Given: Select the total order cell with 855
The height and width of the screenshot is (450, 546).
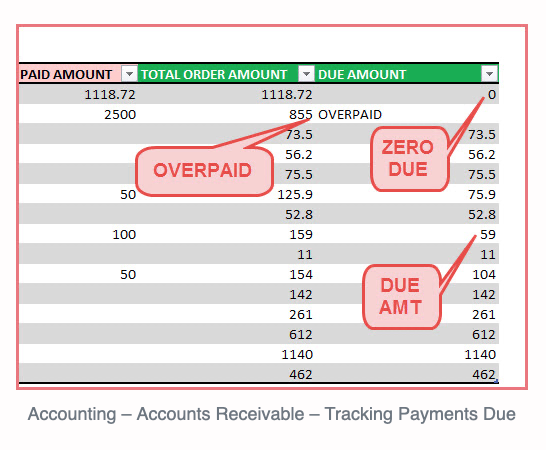Looking at the screenshot, I should (x=226, y=115).
